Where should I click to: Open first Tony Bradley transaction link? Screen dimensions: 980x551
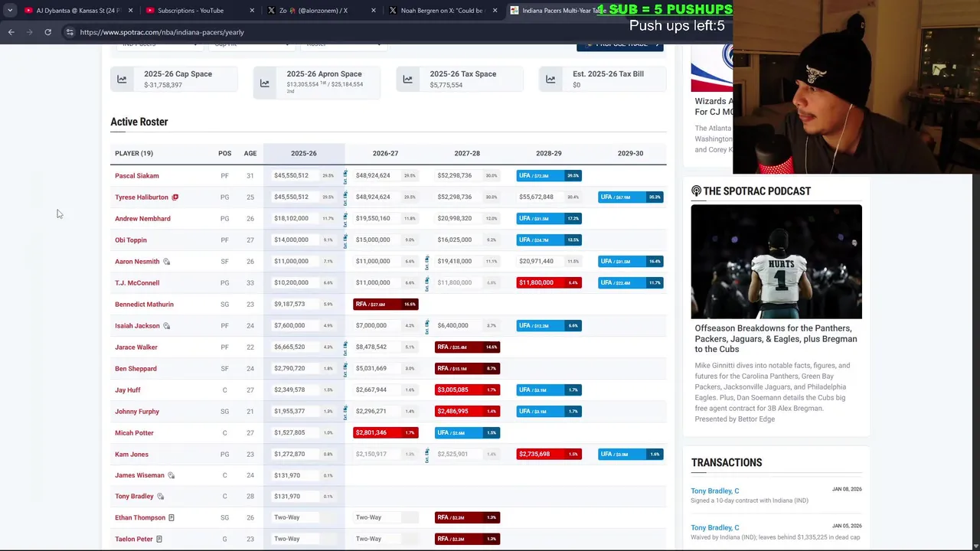point(715,491)
